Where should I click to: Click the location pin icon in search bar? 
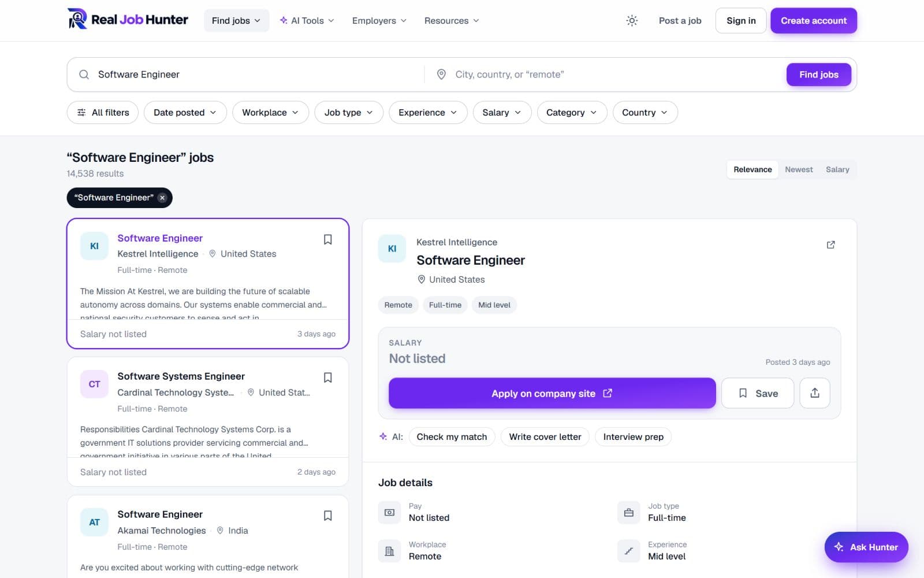(x=441, y=75)
